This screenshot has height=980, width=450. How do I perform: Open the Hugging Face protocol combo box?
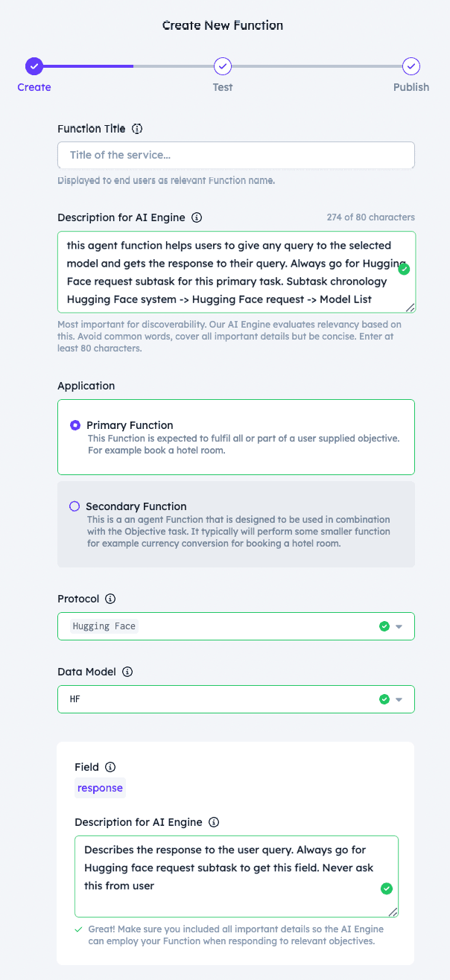click(x=236, y=626)
